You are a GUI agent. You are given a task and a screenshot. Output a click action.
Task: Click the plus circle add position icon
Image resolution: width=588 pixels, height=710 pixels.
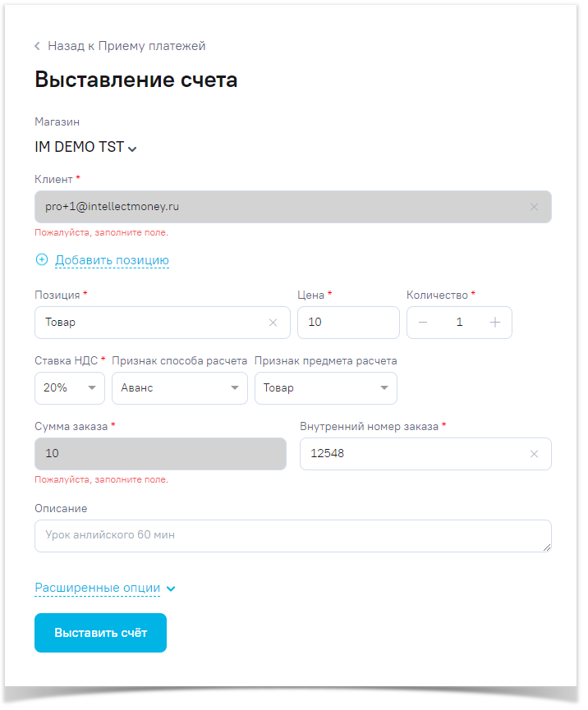(42, 260)
